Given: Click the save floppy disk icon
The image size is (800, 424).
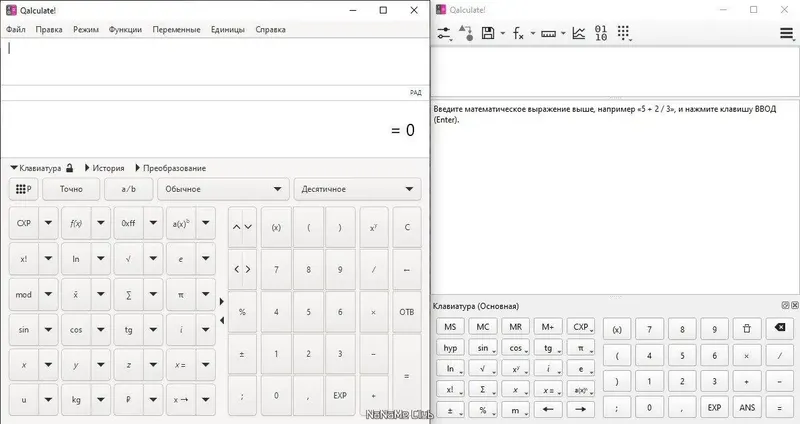Looking at the screenshot, I should click(488, 33).
